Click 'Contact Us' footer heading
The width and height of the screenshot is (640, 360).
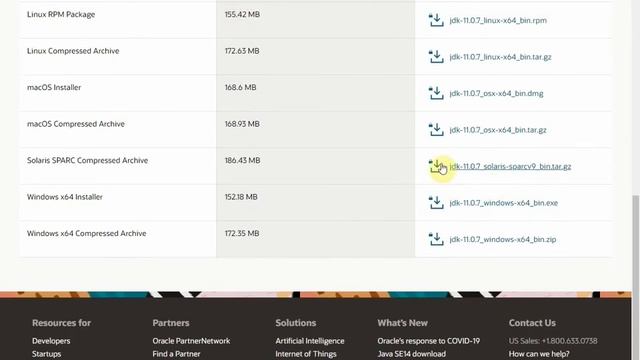pos(532,323)
